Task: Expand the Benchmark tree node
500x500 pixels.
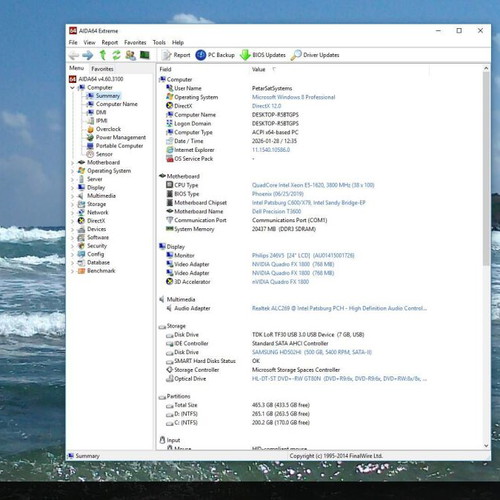Action: [x=72, y=271]
